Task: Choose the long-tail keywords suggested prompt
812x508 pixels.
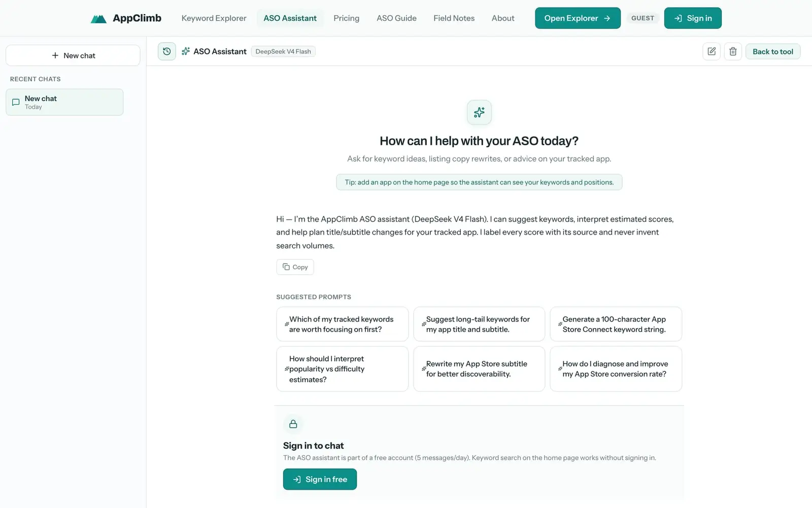Action: pyautogui.click(x=479, y=324)
